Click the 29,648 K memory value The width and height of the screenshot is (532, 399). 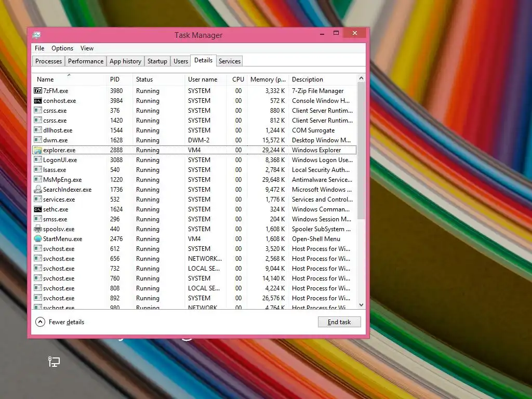coord(273,179)
